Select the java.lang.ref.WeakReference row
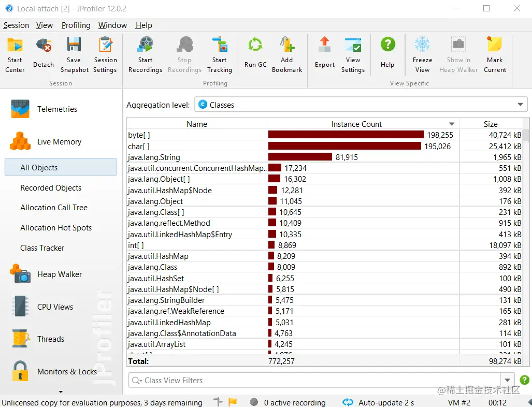The height and width of the screenshot is (407, 532). pyautogui.click(x=325, y=311)
